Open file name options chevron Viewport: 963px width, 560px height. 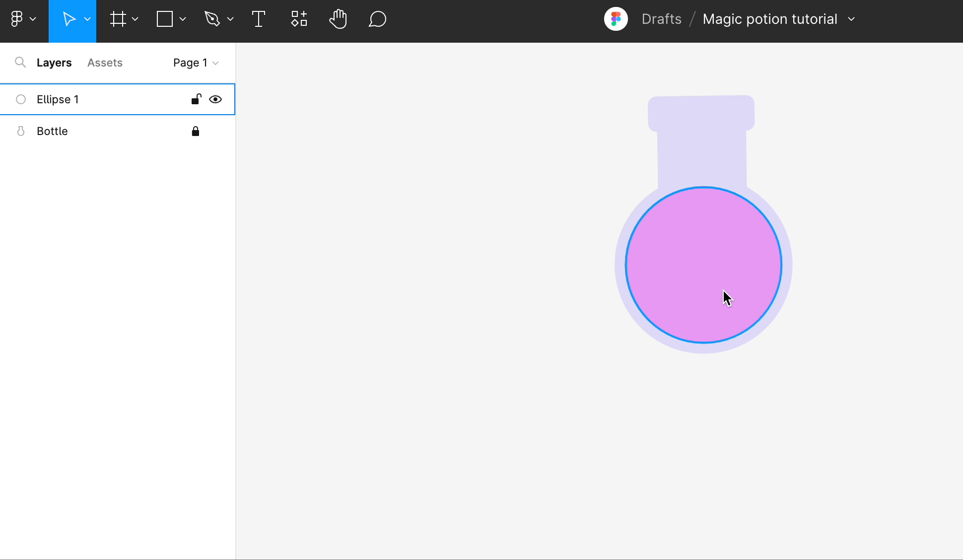(851, 19)
